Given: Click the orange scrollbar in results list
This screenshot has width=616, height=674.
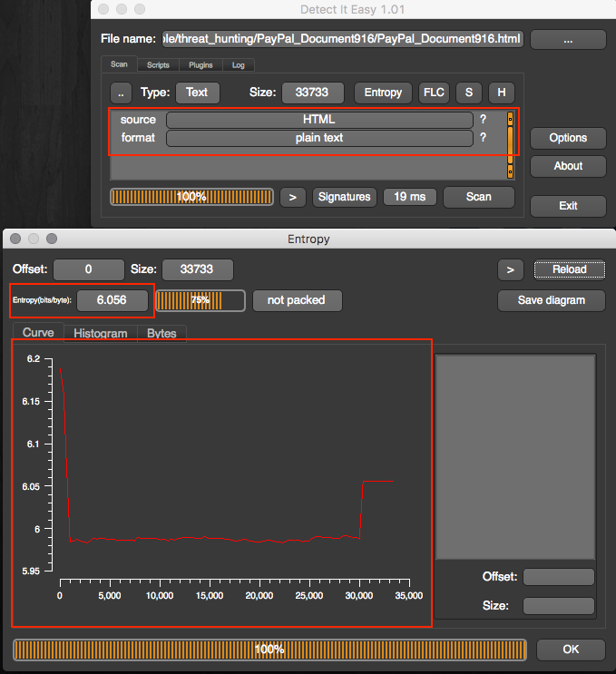Looking at the screenshot, I should tap(510, 141).
